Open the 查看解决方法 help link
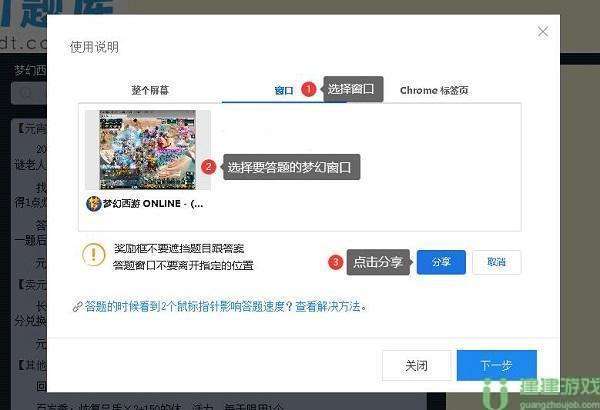Viewport: 600px width, 410px height. pyautogui.click(x=330, y=308)
